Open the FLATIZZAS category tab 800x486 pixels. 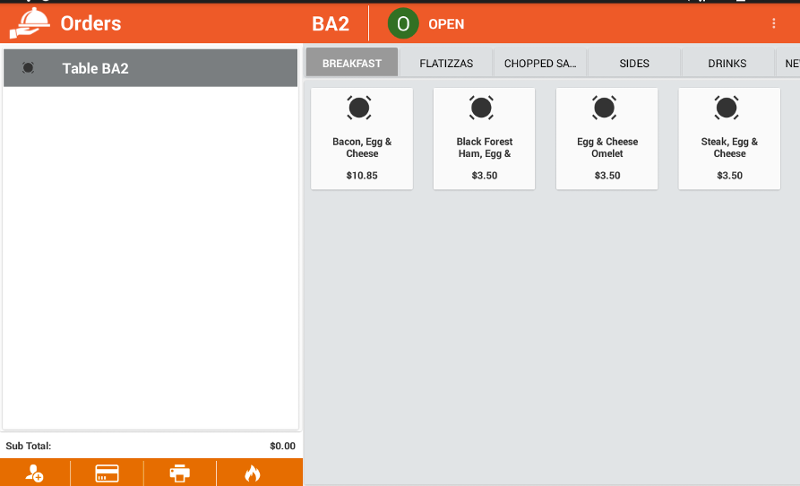(x=446, y=63)
